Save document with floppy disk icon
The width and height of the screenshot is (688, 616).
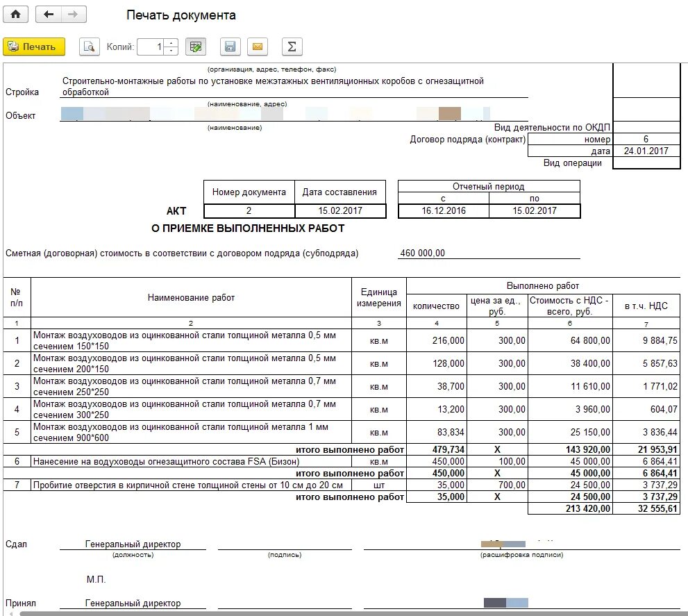230,47
